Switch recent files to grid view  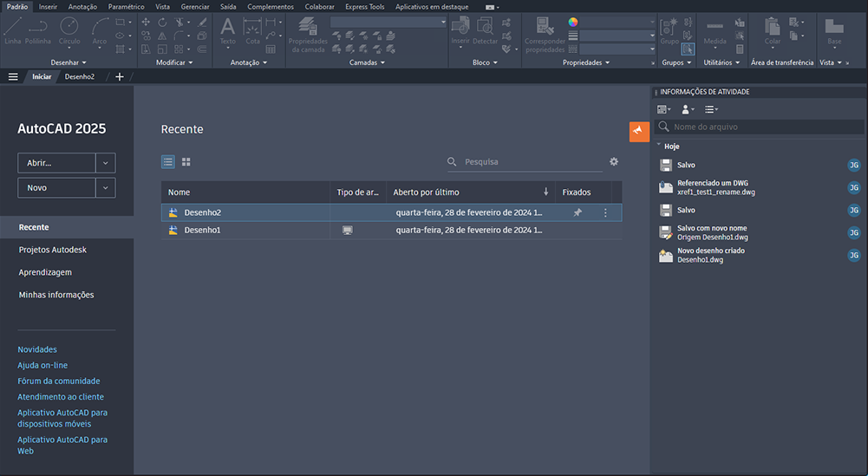pyautogui.click(x=186, y=161)
